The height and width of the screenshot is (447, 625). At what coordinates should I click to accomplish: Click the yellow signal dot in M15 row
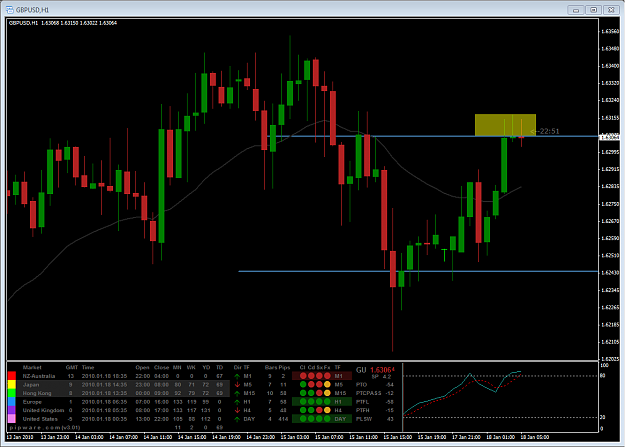pos(327,393)
